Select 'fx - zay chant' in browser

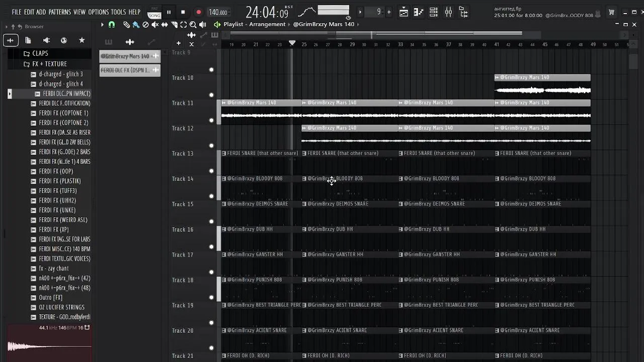54,268
